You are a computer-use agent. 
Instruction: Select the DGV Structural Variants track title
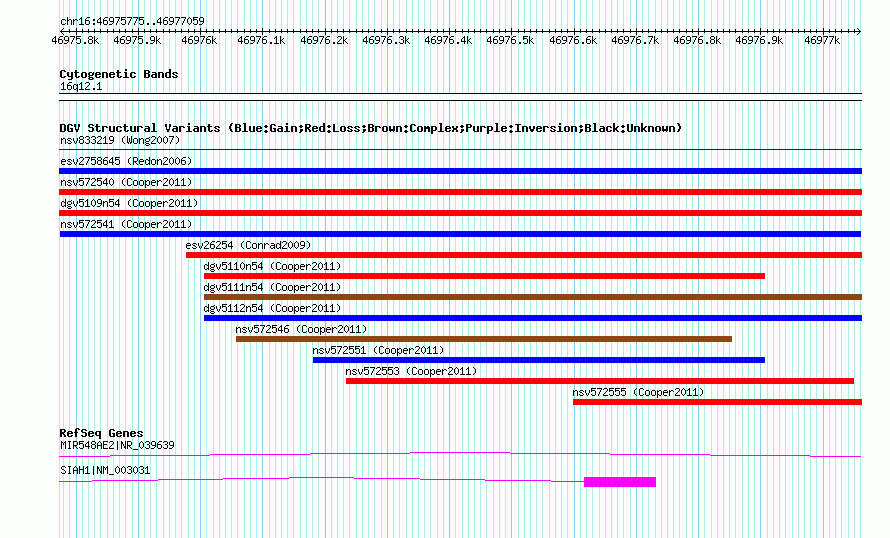(x=370, y=128)
